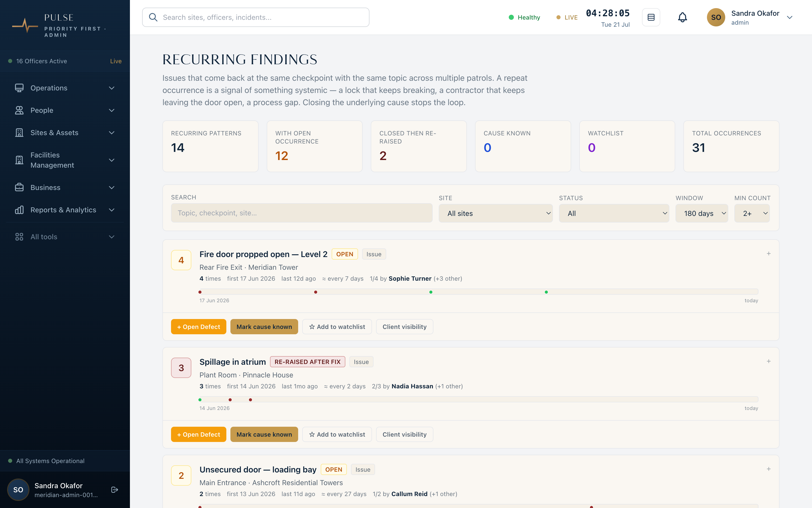Click first red dot on Fire door timeline

click(x=200, y=292)
